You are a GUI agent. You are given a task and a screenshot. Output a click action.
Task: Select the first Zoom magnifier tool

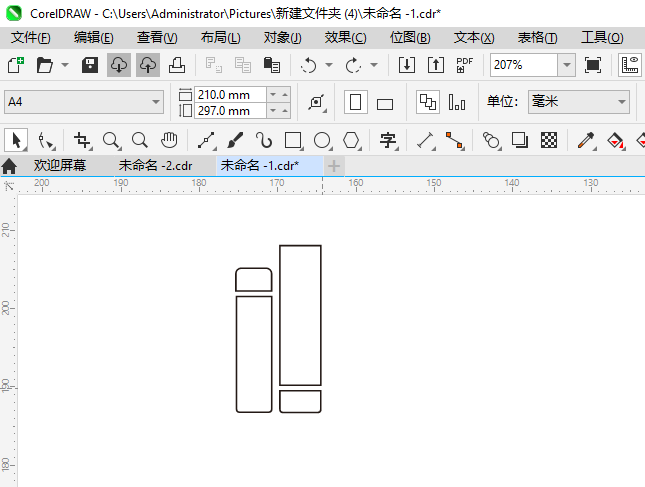111,141
